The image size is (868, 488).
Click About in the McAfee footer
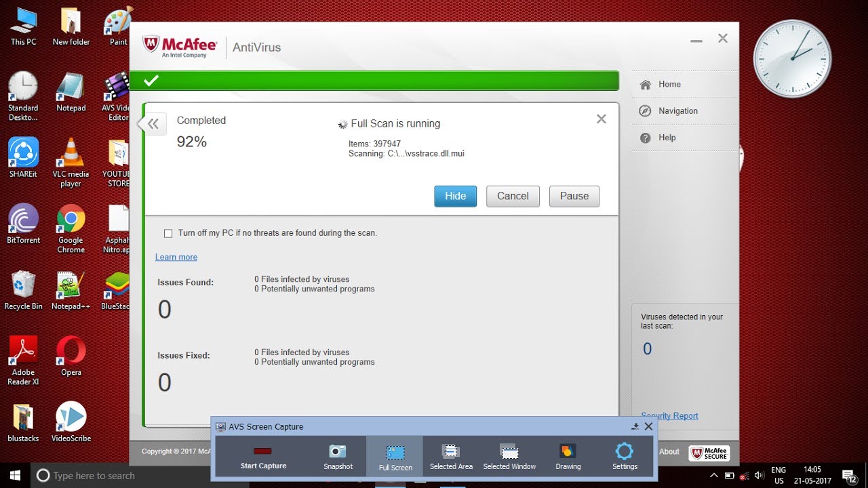point(669,451)
